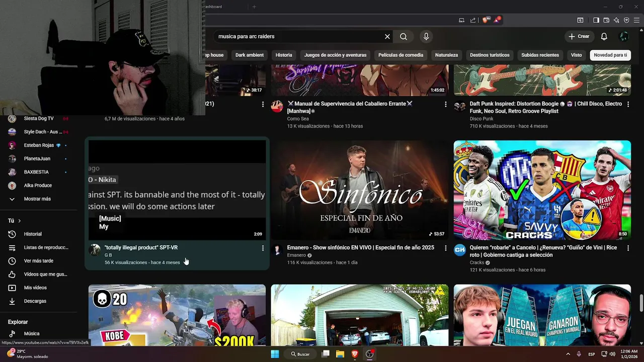Select the 'Historia' filter chip
Image resolution: width=644 pixels, height=362 pixels.
284,55
